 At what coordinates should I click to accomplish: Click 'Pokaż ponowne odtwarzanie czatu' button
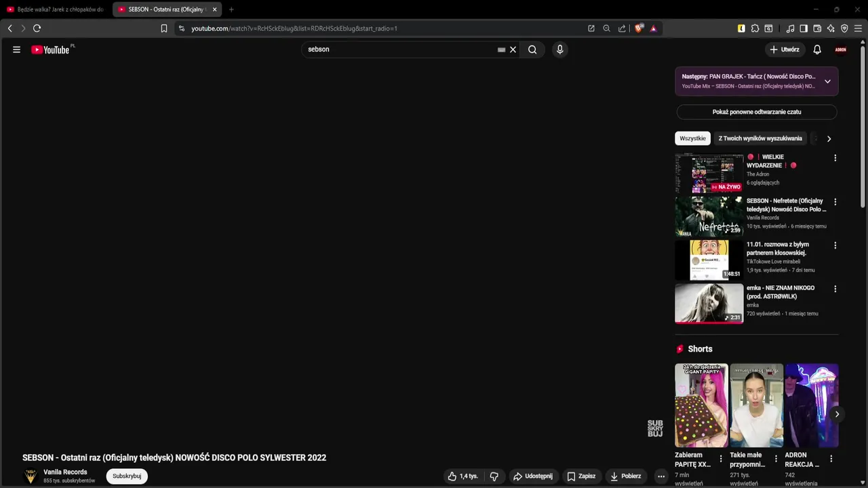pyautogui.click(x=757, y=112)
